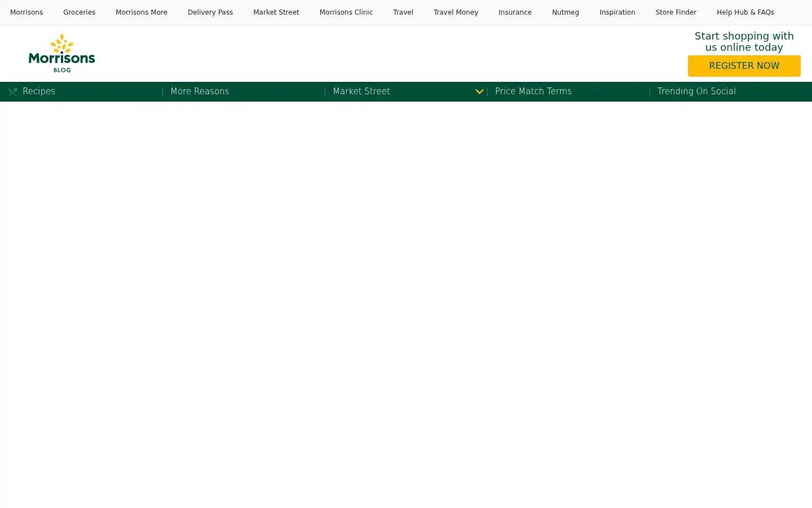Open the Store Finder link
The height and width of the screenshot is (508, 812).
click(x=676, y=12)
